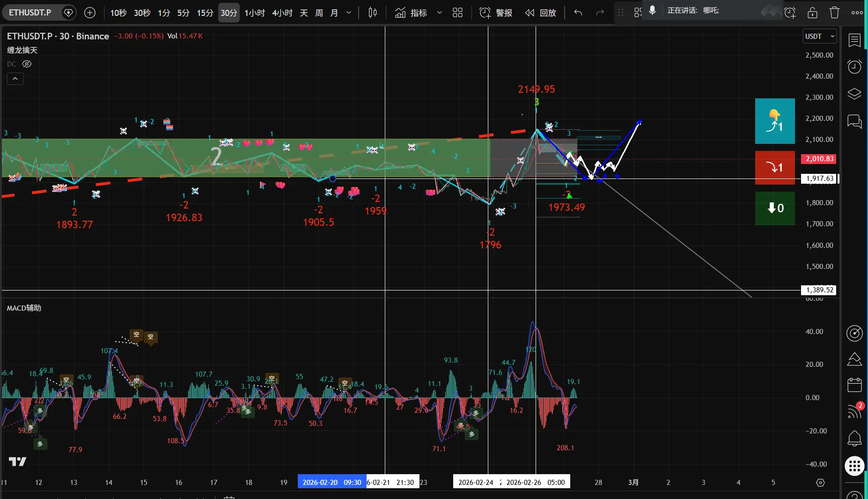
Task: Open the news feed with badge 2
Action: pyautogui.click(x=854, y=411)
